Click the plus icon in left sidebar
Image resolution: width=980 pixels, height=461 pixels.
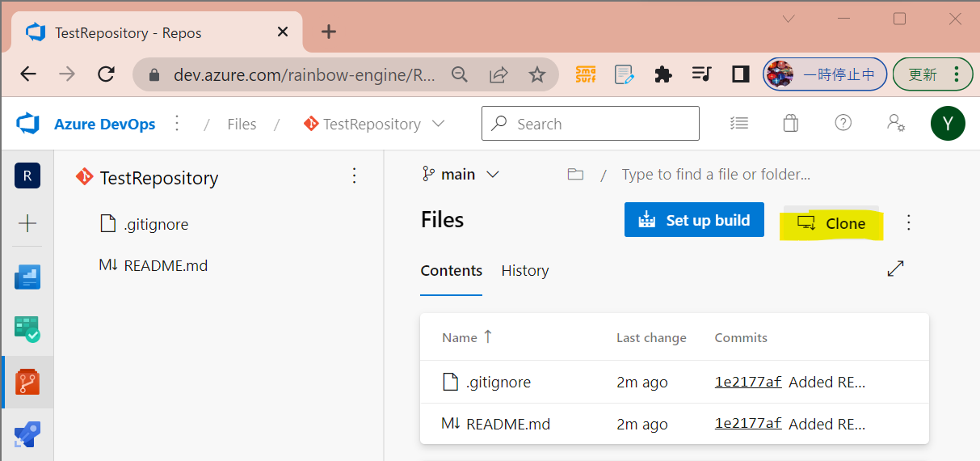27,223
